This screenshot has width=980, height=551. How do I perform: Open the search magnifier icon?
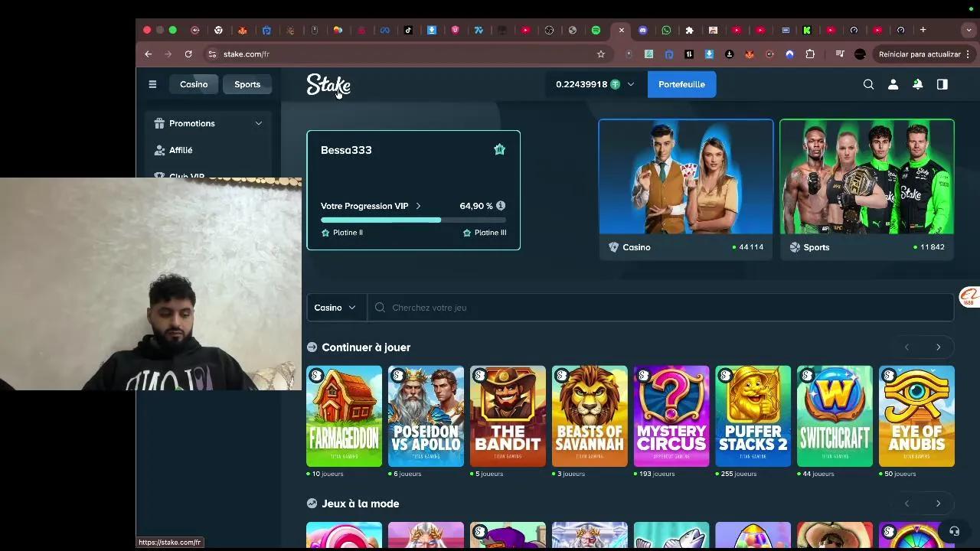(x=868, y=84)
